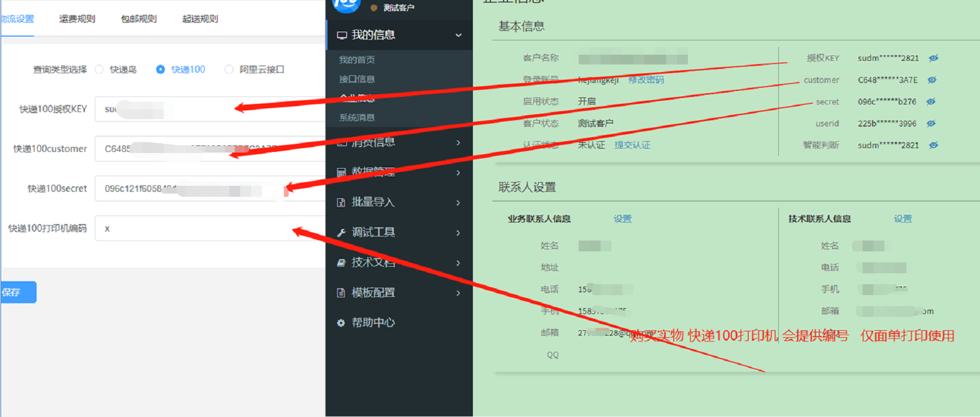Click the 快递100 logo at top
The image size is (980, 417).
[x=347, y=5]
